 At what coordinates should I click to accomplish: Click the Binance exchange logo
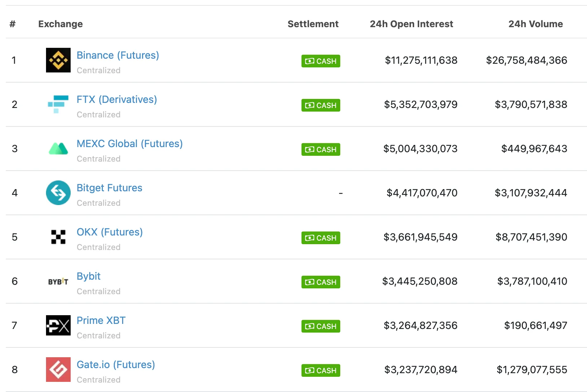click(x=58, y=60)
